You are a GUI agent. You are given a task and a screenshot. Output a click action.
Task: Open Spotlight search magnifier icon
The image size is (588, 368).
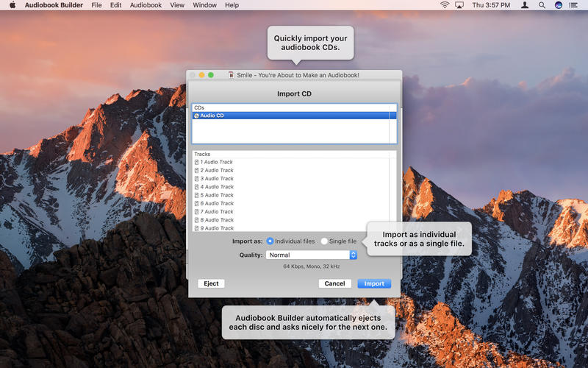pos(542,5)
